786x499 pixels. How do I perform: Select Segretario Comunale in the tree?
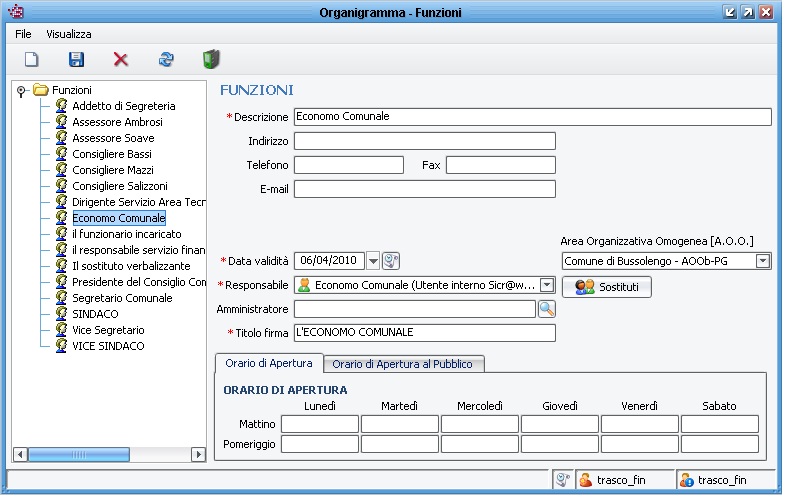(x=122, y=298)
